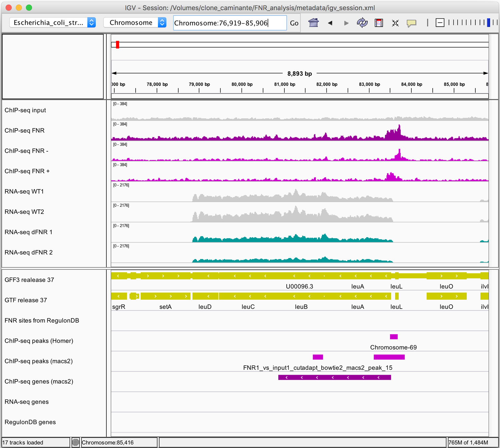
Task: Click the setA gene in GTF track
Action: coord(165,296)
